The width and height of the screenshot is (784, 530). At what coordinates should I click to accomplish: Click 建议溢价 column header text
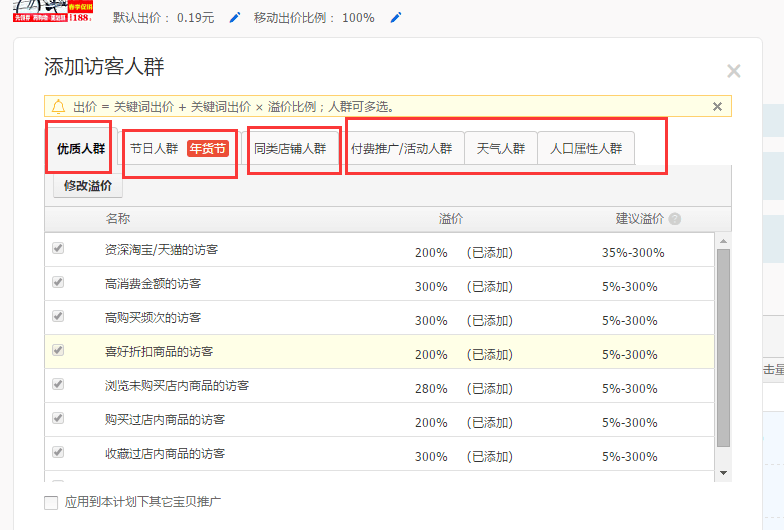click(640, 218)
